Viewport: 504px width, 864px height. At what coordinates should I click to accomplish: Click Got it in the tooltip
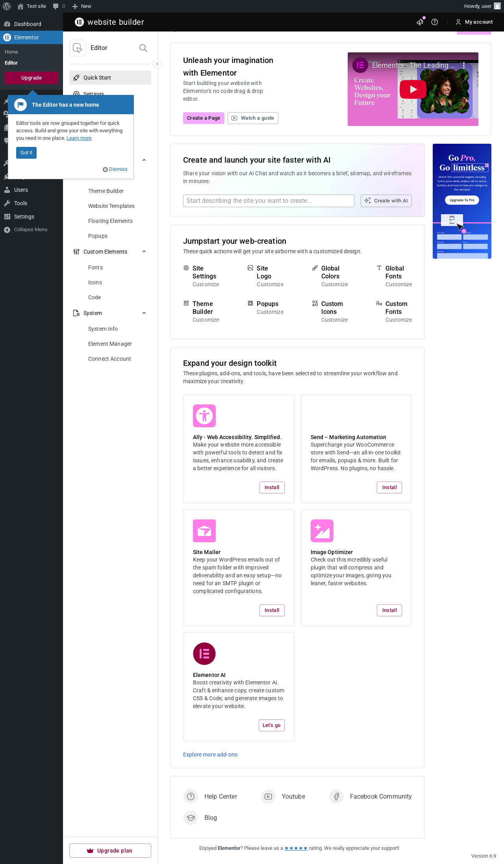coord(26,153)
